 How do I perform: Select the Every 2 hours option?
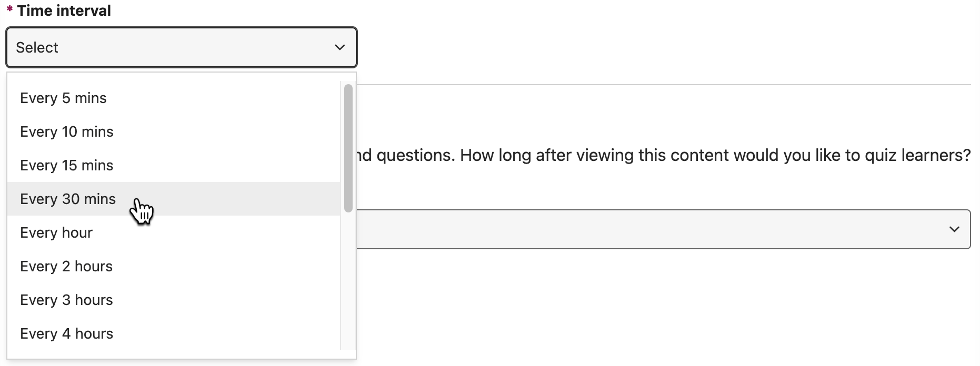[66, 267]
